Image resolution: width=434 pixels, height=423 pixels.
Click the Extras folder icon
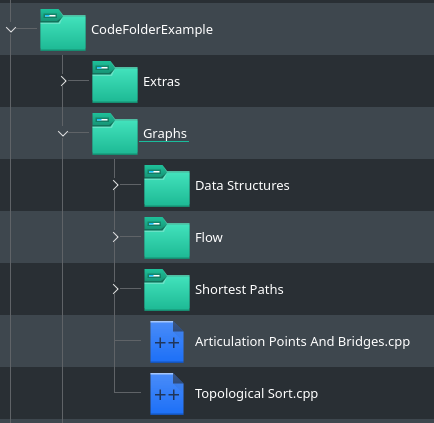[115, 82]
